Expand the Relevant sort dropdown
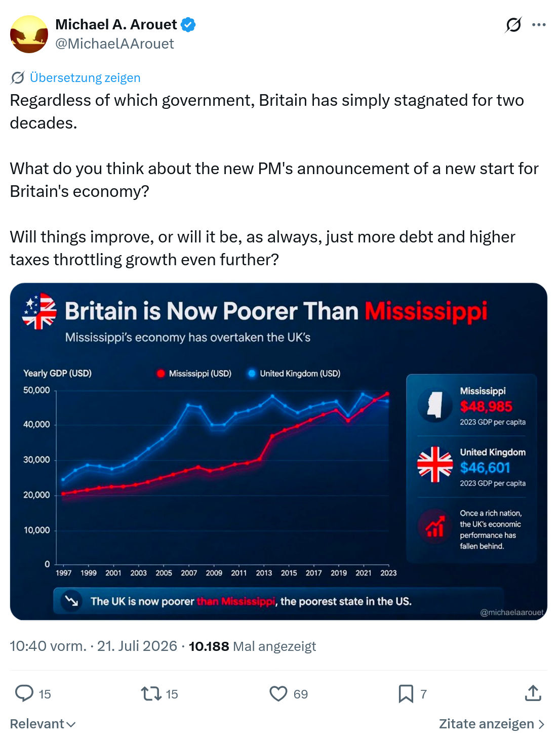Screen dimensions: 560x741 [x=43, y=724]
